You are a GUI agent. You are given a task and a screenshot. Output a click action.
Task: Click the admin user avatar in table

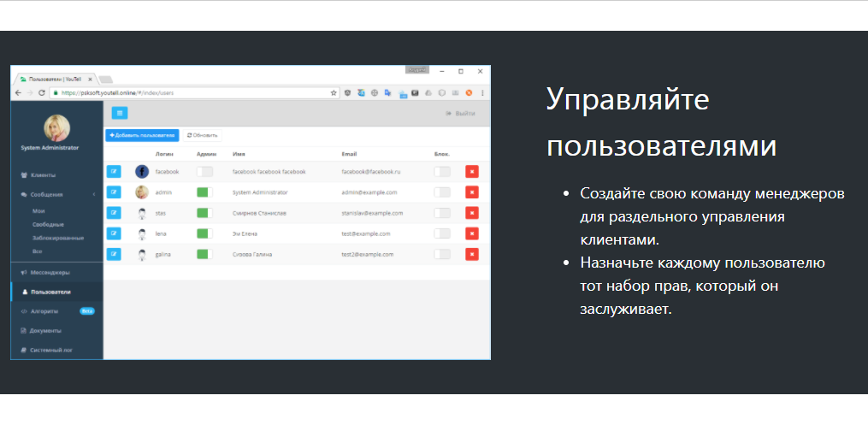click(142, 192)
